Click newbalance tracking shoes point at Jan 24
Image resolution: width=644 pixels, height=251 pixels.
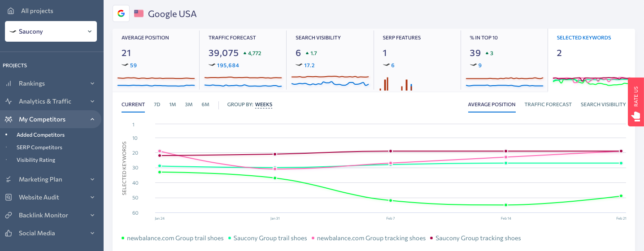[160, 151]
